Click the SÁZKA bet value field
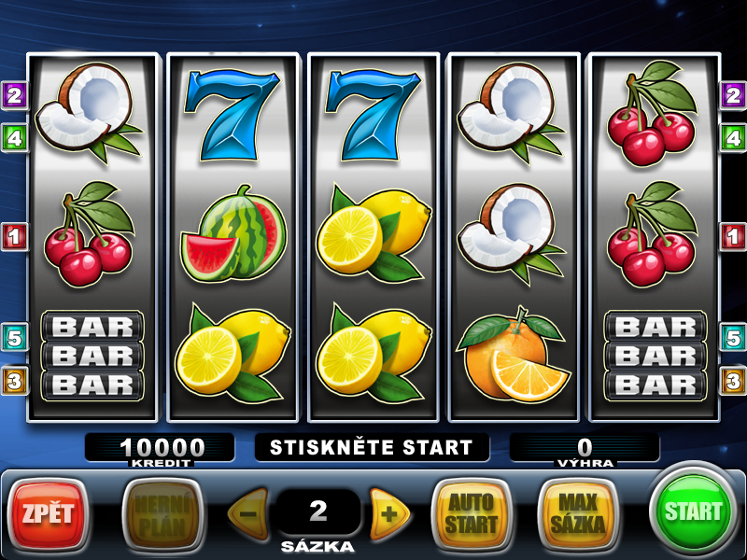The height and width of the screenshot is (560, 747). (318, 511)
